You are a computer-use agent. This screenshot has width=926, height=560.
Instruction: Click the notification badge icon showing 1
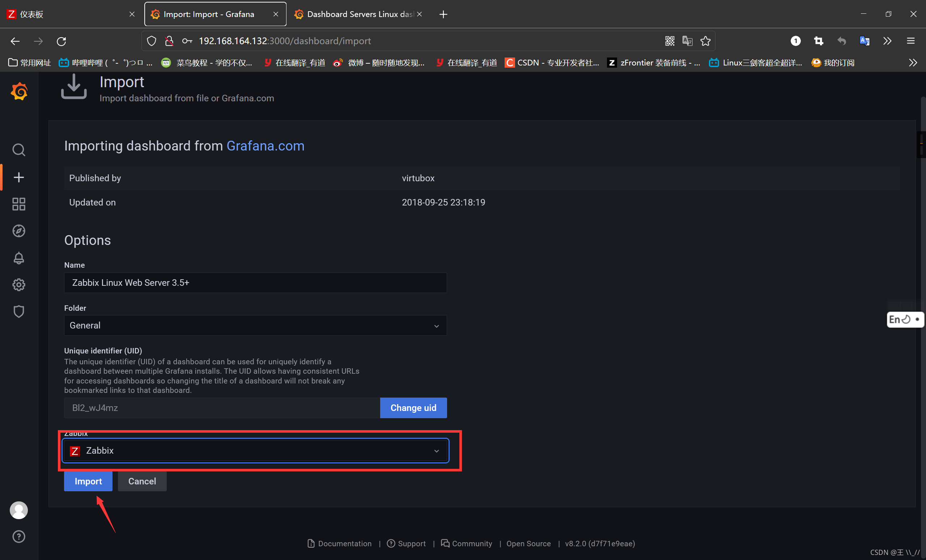coord(795,41)
